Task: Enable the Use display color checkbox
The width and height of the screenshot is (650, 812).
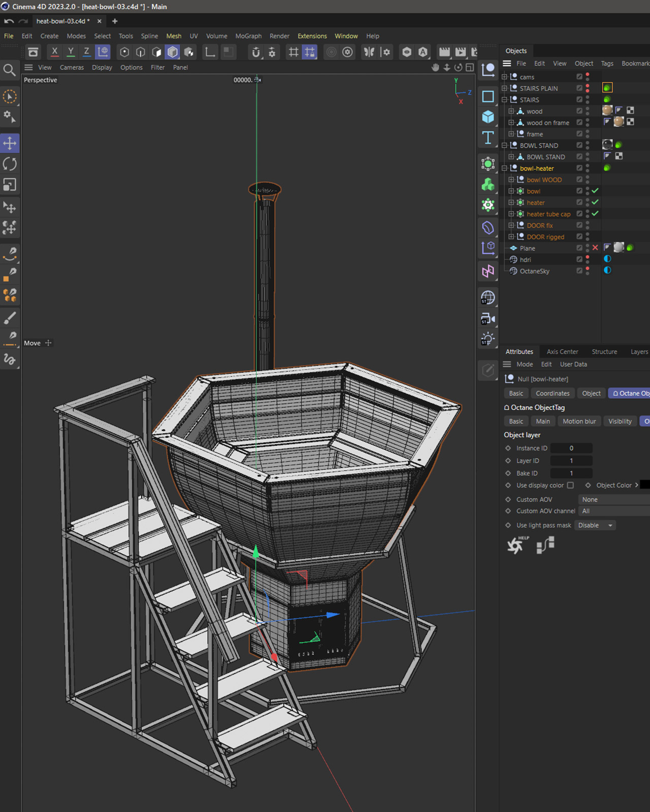Action: point(570,485)
